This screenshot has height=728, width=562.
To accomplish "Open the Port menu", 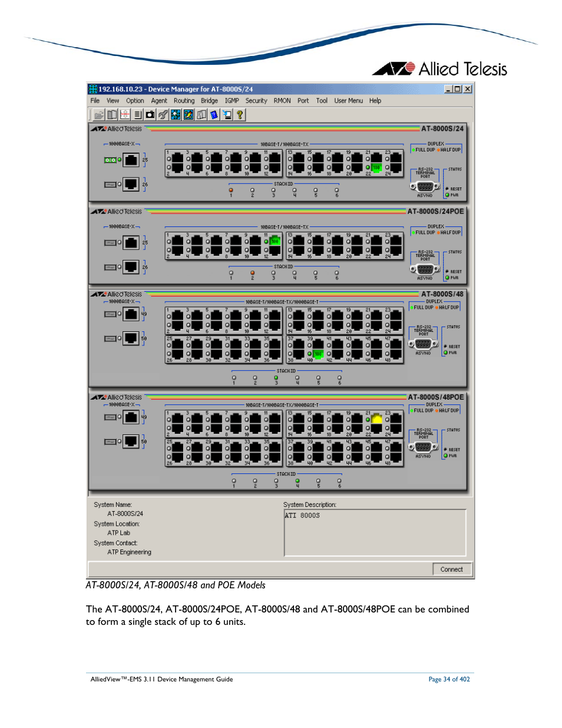I will 303,101.
